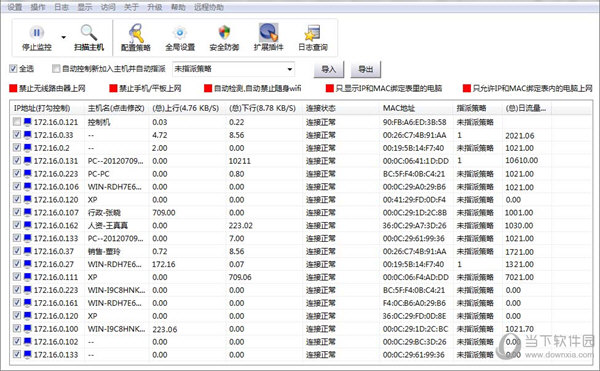Sort by MAC地址 column header
Image resolution: width=600 pixels, height=371 pixels.
416,108
